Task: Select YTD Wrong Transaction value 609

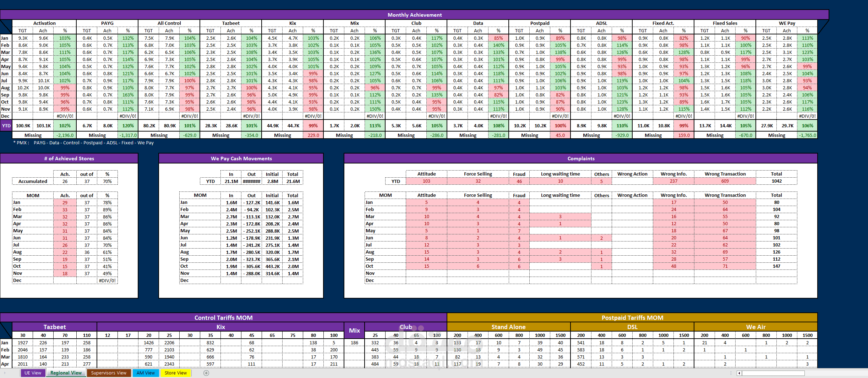Action: pyautogui.click(x=725, y=181)
